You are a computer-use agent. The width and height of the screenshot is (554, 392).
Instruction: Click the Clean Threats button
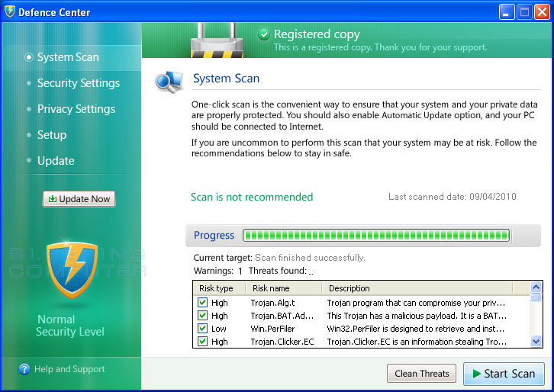click(421, 374)
